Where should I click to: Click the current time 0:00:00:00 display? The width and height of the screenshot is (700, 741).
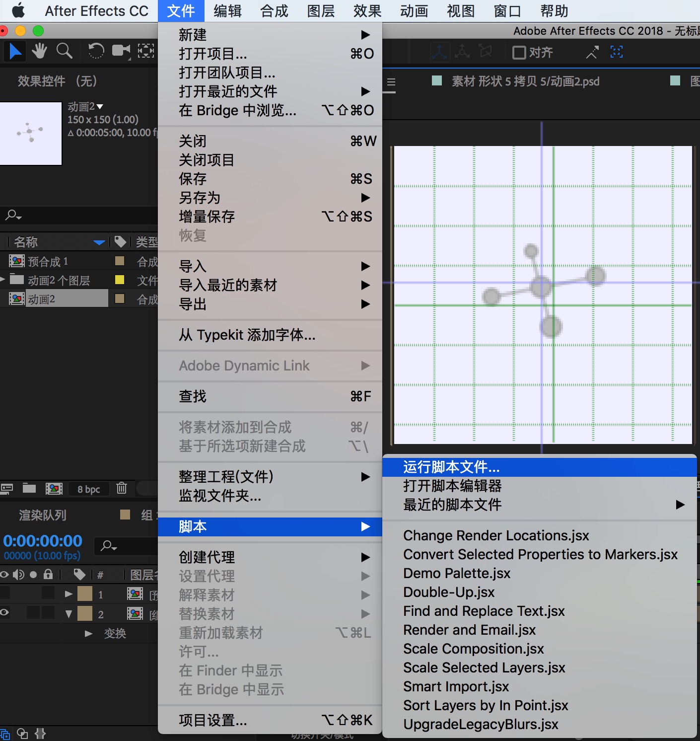pos(43,540)
